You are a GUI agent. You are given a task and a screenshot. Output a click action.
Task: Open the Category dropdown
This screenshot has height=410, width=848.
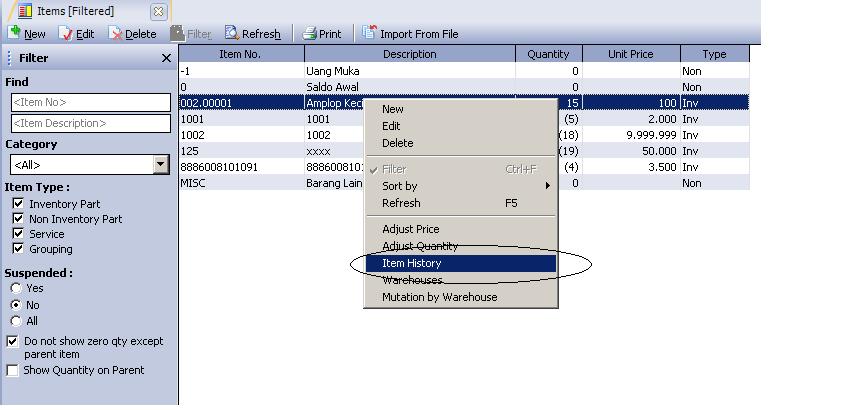pyautogui.click(x=160, y=165)
